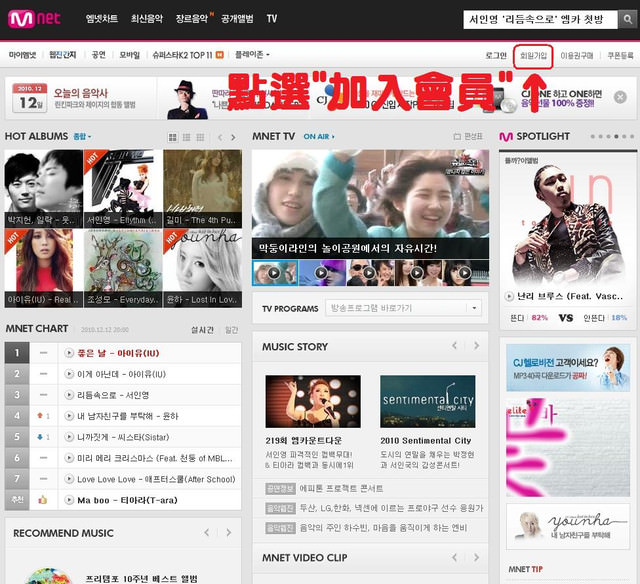Viewport: 640px width, 584px height.
Task: Open 이용권구매 link
Action: (577, 56)
